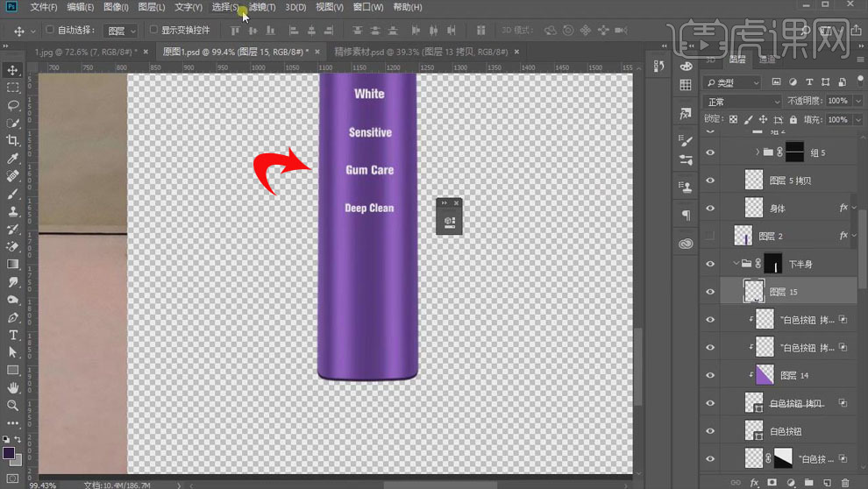Select the Lasso tool
This screenshot has height=489, width=868.
click(x=13, y=105)
